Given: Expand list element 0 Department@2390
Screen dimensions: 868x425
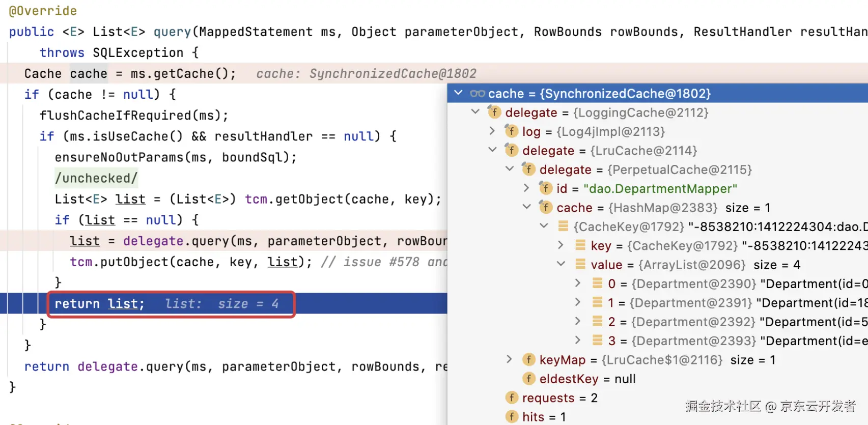Looking at the screenshot, I should [578, 283].
